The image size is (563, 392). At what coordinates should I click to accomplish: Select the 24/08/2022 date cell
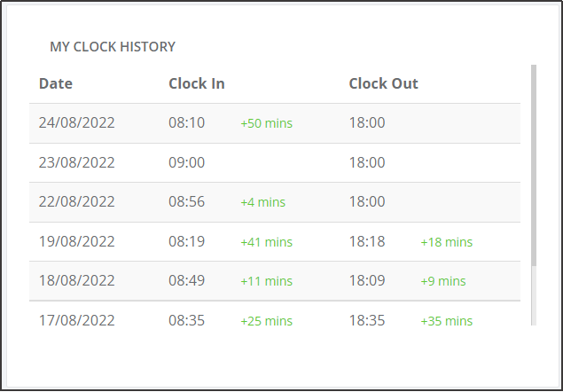[x=77, y=123]
